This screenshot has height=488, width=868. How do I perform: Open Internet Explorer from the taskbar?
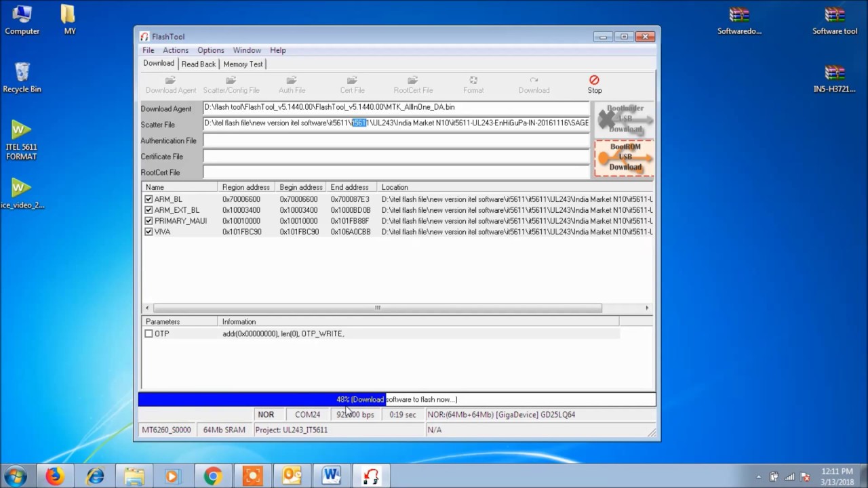tap(94, 476)
